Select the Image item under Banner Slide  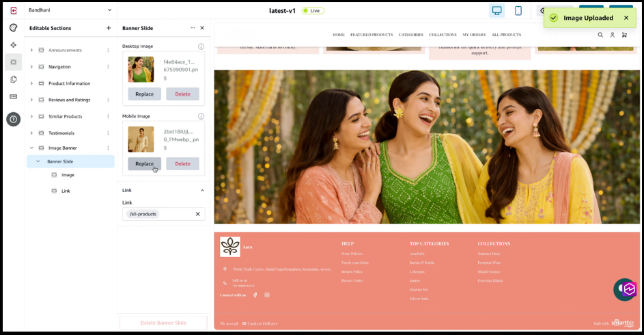click(68, 175)
